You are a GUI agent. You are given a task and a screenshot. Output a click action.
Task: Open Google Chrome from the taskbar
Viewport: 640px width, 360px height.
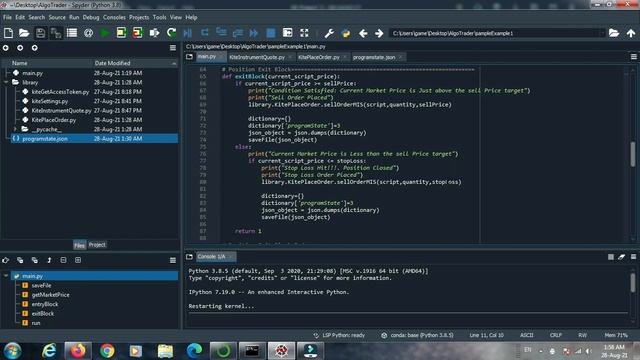click(x=107, y=351)
